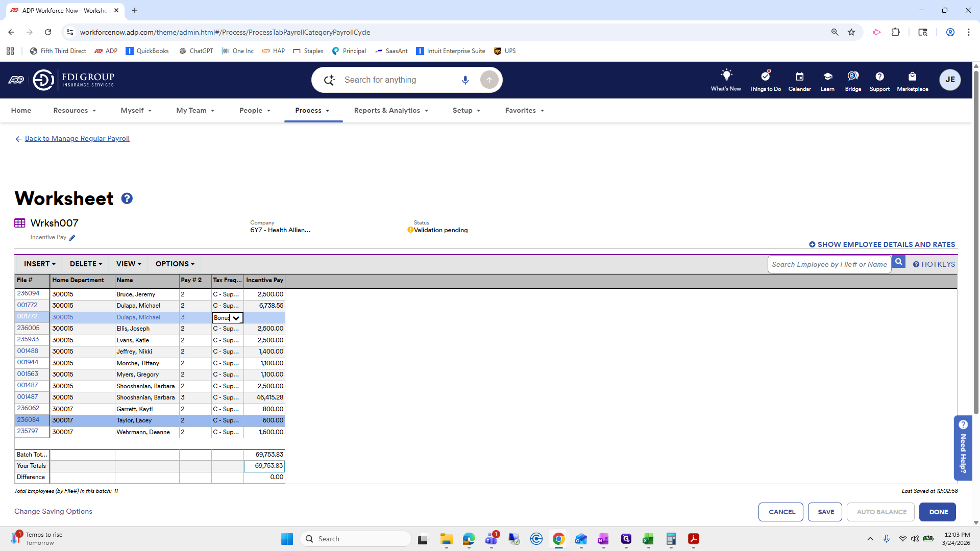Open the ADP Calendar icon
The image size is (980, 551).
[799, 77]
